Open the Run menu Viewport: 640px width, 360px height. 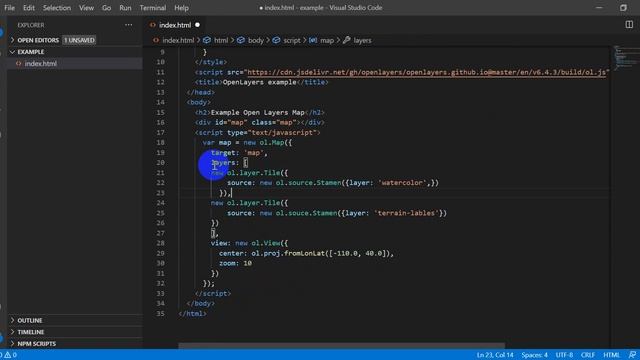click(x=125, y=8)
